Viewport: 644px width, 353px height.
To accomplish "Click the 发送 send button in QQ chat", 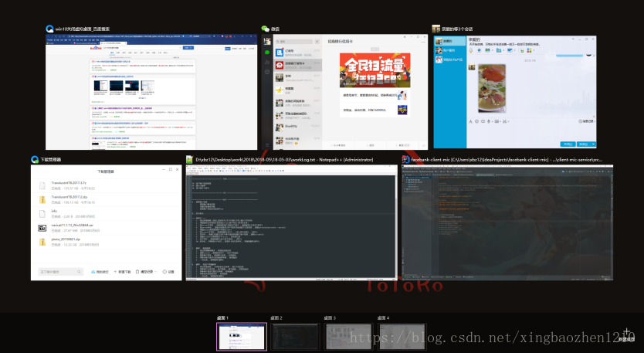I will tap(584, 144).
